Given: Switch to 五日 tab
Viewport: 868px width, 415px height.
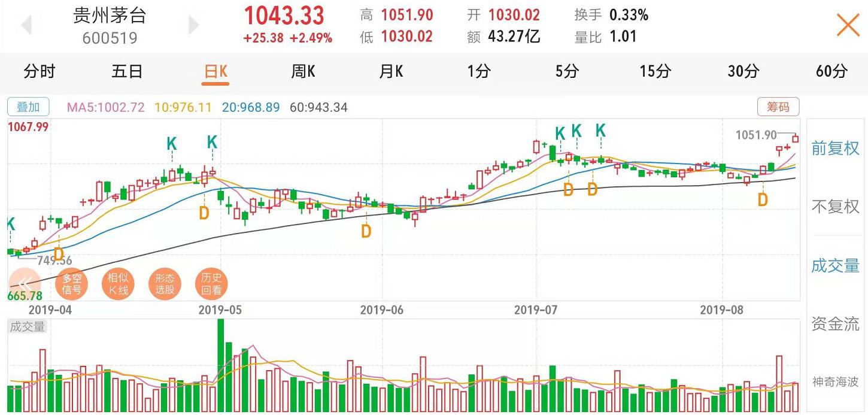Looking at the screenshot, I should (127, 72).
